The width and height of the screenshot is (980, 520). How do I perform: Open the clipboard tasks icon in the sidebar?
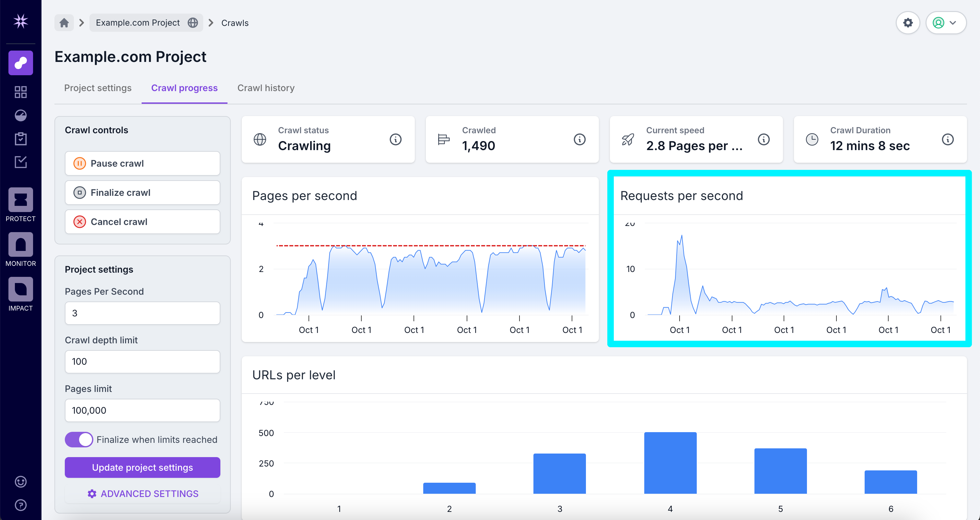point(20,138)
